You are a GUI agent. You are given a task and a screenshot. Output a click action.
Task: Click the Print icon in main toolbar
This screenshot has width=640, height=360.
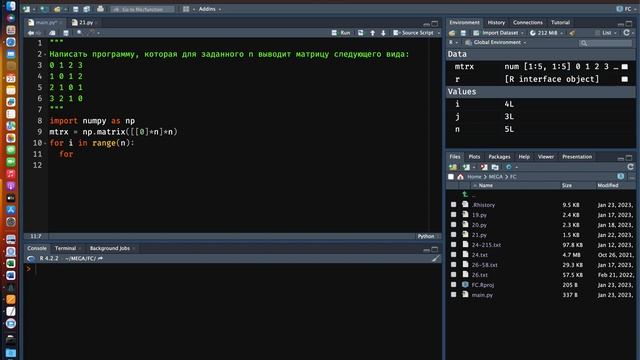pyautogui.click(x=100, y=9)
